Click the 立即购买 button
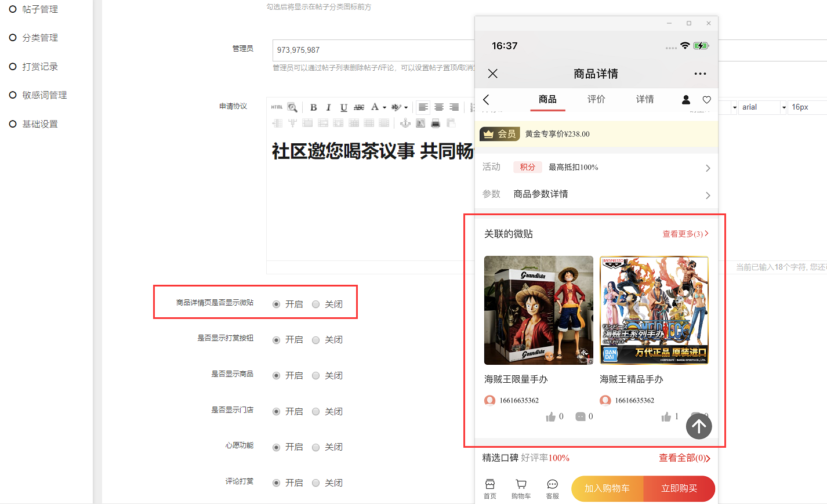 [x=679, y=488]
